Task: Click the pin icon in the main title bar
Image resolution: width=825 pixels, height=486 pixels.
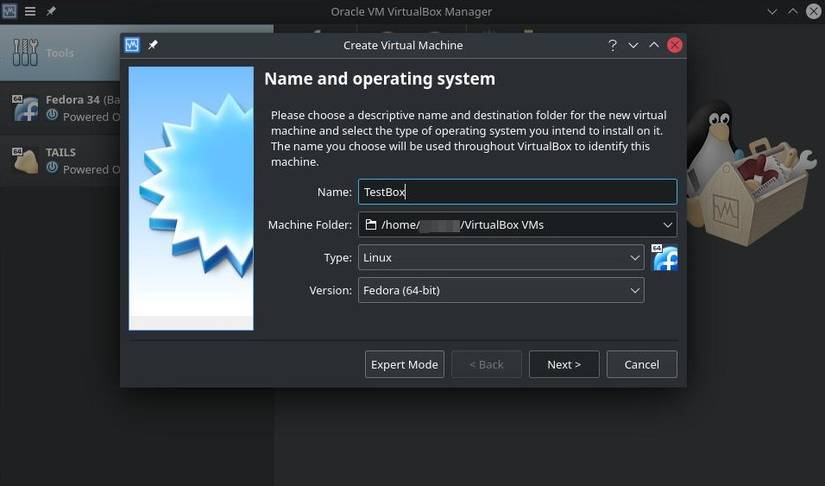Action: [51, 12]
